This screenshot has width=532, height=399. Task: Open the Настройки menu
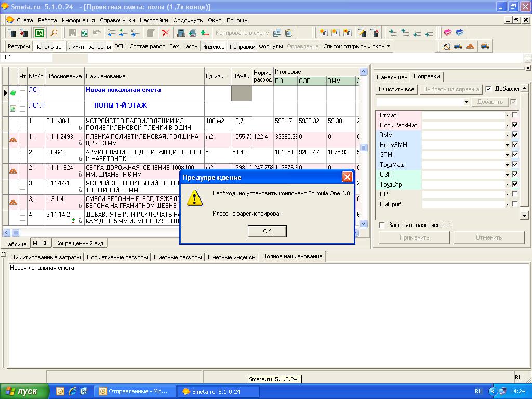pyautogui.click(x=154, y=20)
